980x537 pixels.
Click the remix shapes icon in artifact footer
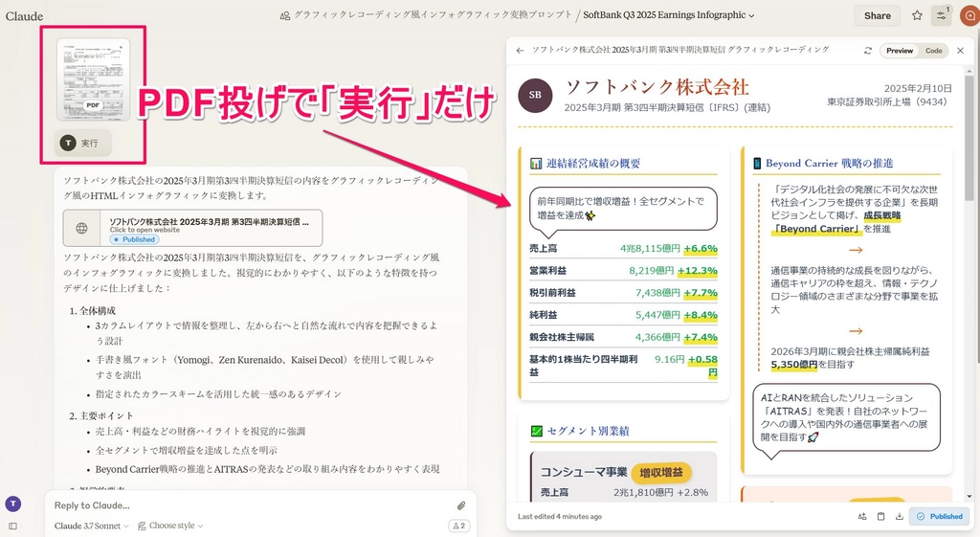coord(862,516)
